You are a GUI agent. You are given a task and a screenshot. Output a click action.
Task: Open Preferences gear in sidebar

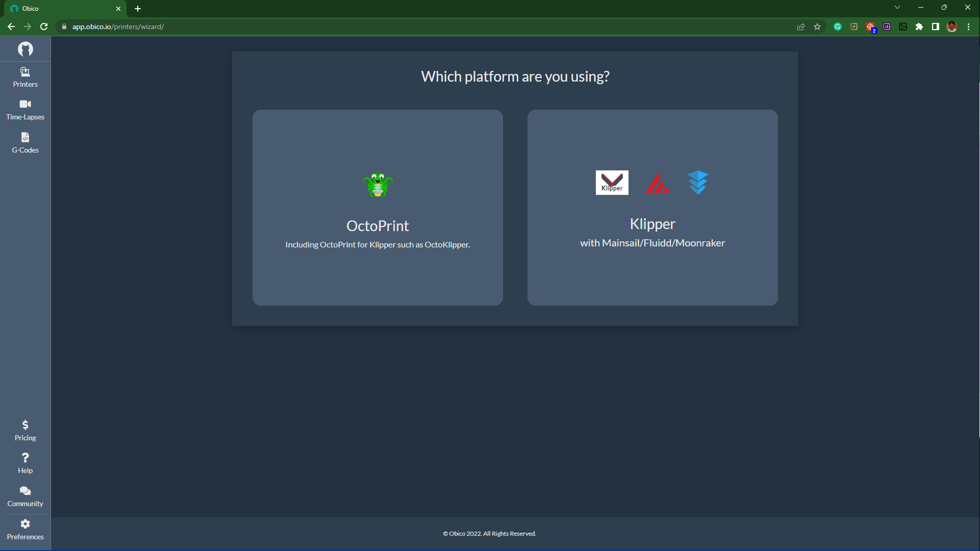pos(25,530)
